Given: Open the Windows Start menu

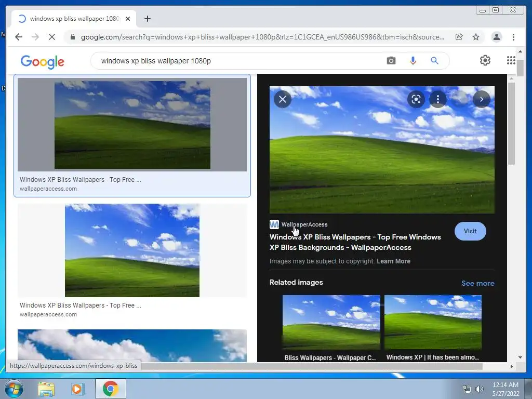Looking at the screenshot, I should coord(14,389).
